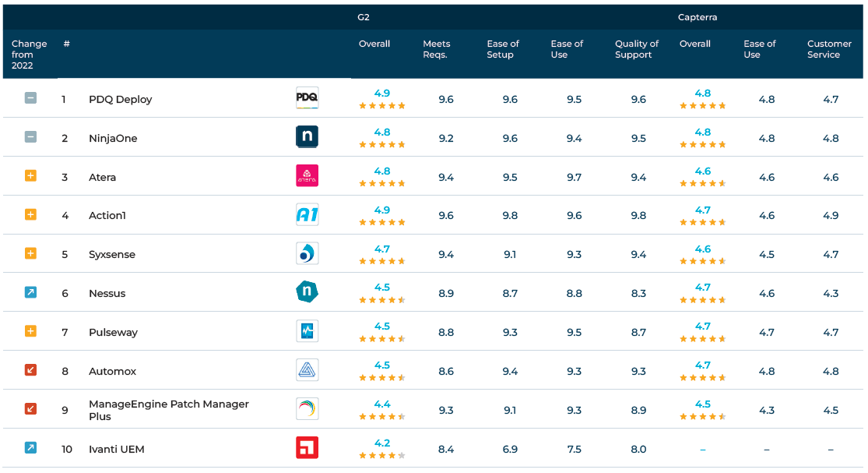Click the no-change dash icon for PDQ Deploy
868x473 pixels.
(x=31, y=98)
